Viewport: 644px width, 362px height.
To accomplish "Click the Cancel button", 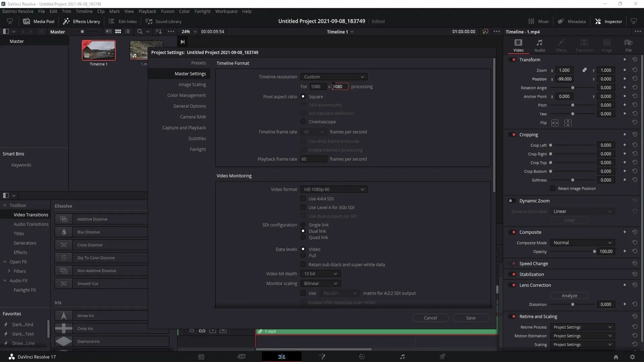I will pyautogui.click(x=430, y=318).
